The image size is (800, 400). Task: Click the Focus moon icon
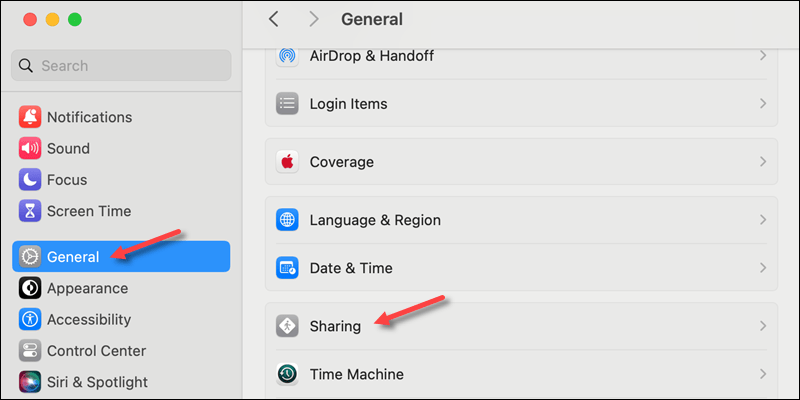click(x=30, y=180)
